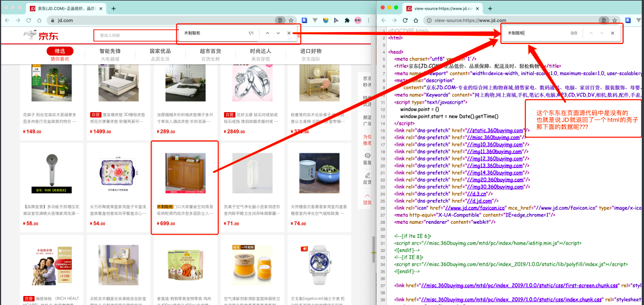Image resolution: width=644 pixels, height=305 pixels.
Task: Open the shield-shaped extension in left window
Action: pos(326,20)
